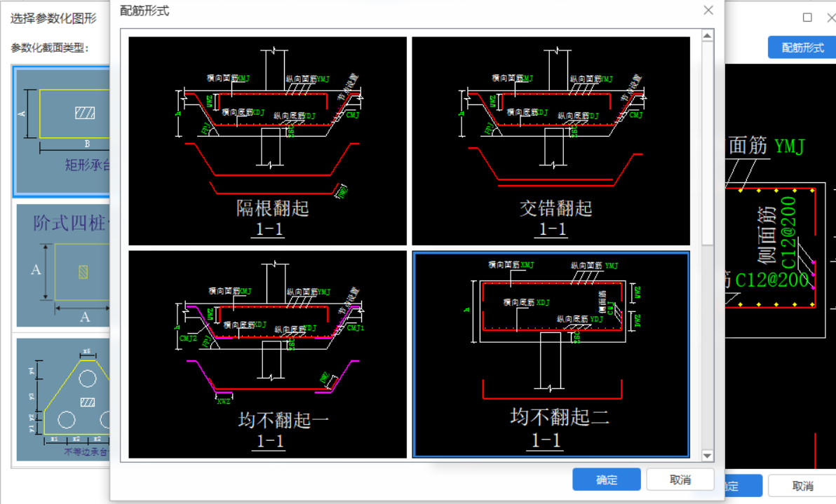Maximize the background 选择参数化图形 window
The width and height of the screenshot is (836, 504).
tap(807, 18)
